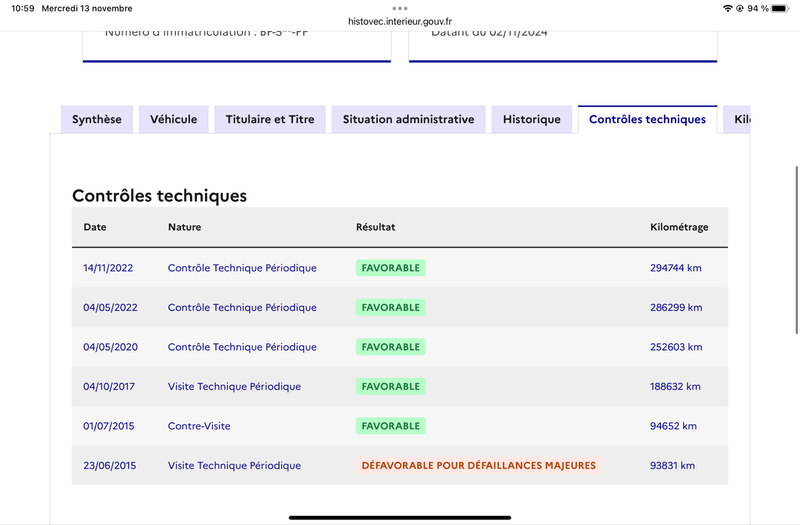The width and height of the screenshot is (800, 525).
Task: Click FAVORABLE badge for 01/07/2015 Contre-Visite
Action: click(x=391, y=426)
